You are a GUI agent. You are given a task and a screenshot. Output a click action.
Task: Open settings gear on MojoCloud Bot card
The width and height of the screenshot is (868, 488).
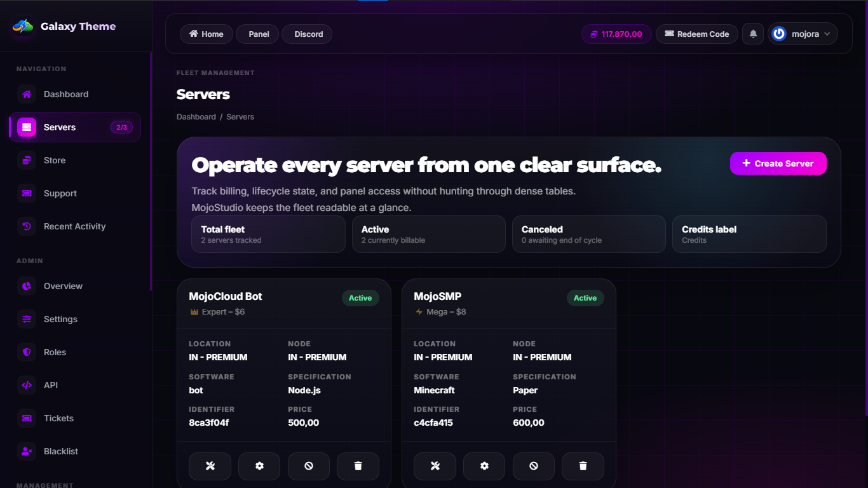point(259,466)
